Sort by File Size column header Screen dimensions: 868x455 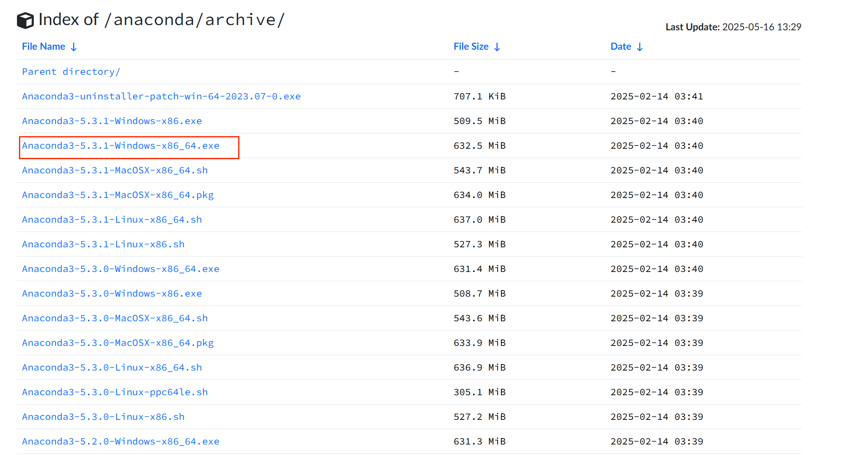click(x=471, y=46)
